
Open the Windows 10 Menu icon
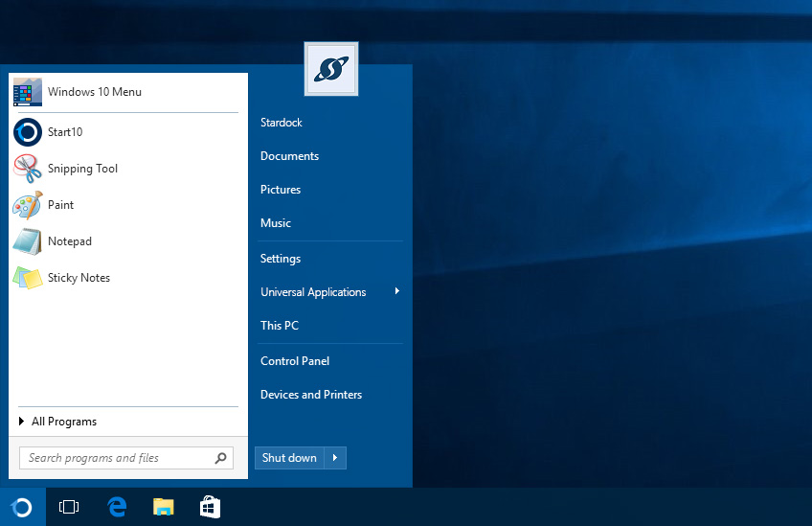(28, 92)
